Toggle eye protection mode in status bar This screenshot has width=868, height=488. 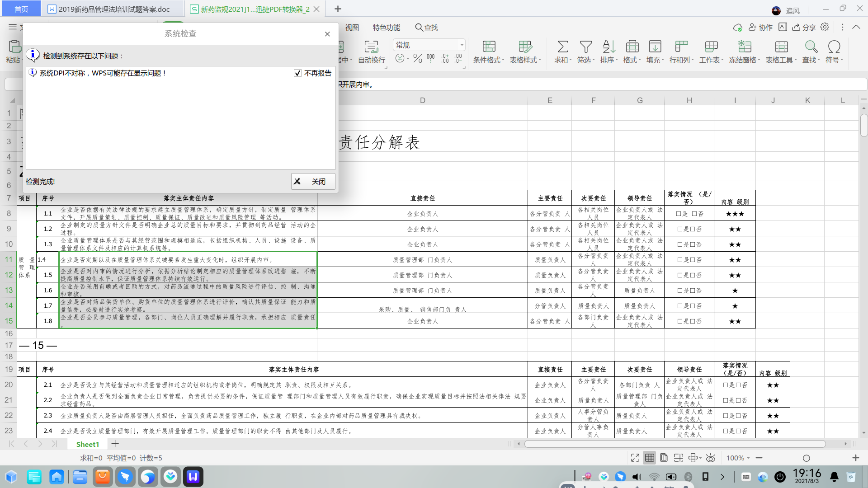711,458
